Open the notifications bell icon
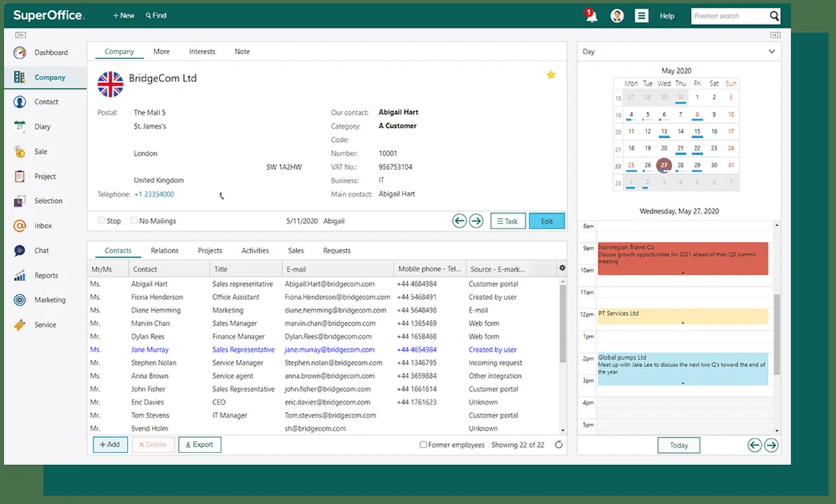 point(591,16)
